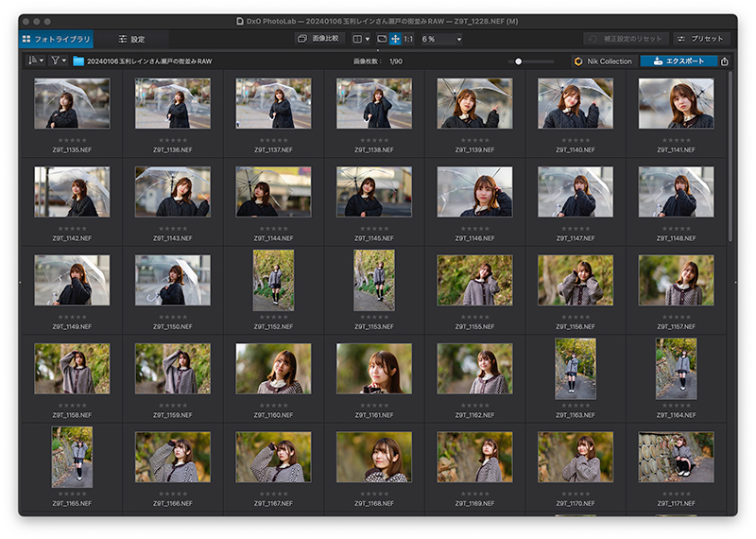Click the document icon in the window title
Screen dimensions: 756x539
click(x=240, y=21)
